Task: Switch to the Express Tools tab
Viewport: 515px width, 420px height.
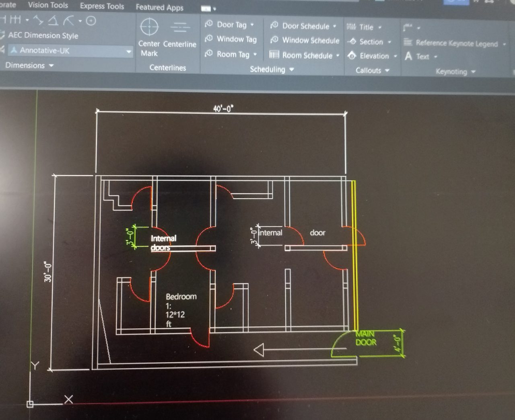Action: 102,6
